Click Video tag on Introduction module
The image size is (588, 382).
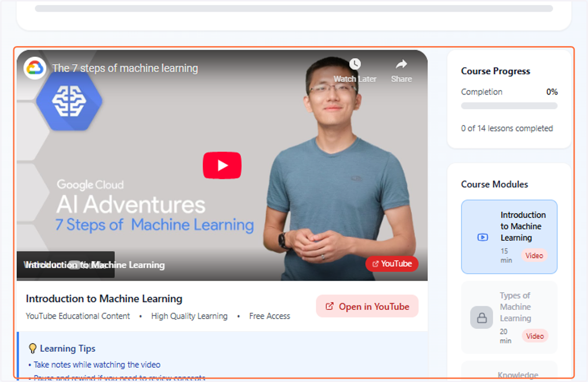[534, 255]
